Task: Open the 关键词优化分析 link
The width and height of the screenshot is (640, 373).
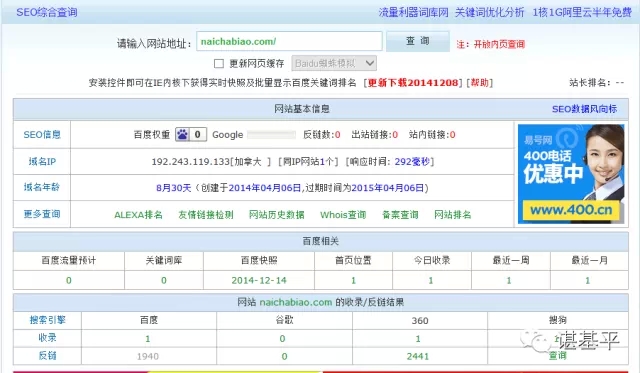Action: coord(489,12)
